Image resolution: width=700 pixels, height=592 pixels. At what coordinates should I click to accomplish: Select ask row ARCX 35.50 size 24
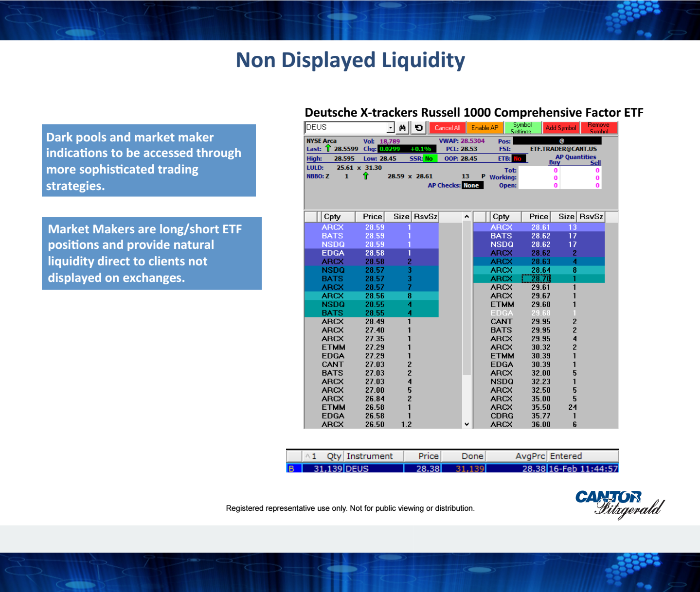pyautogui.click(x=539, y=407)
